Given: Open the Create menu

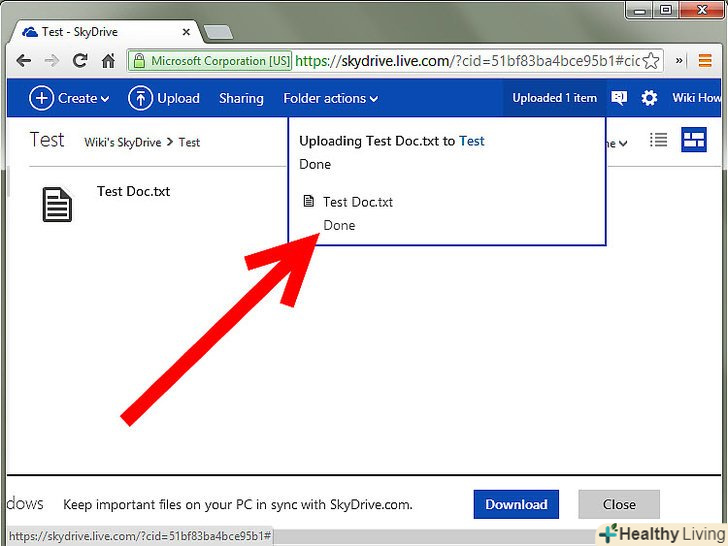Looking at the screenshot, I should pos(69,98).
